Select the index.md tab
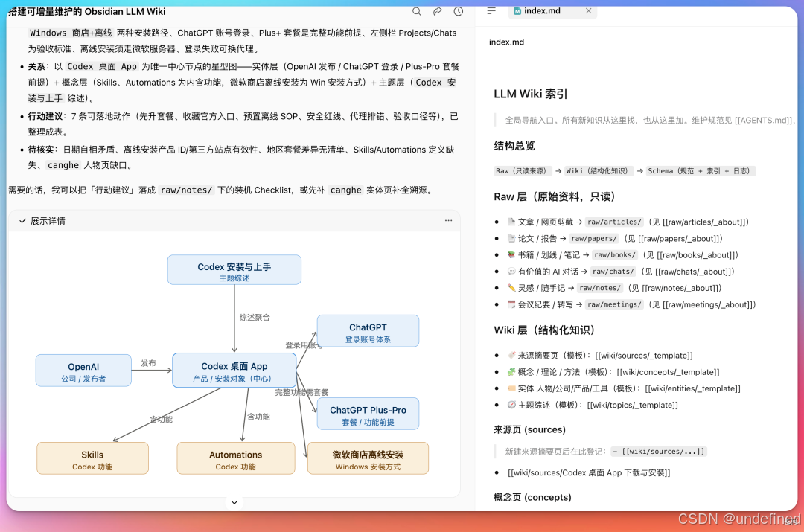 click(552, 11)
